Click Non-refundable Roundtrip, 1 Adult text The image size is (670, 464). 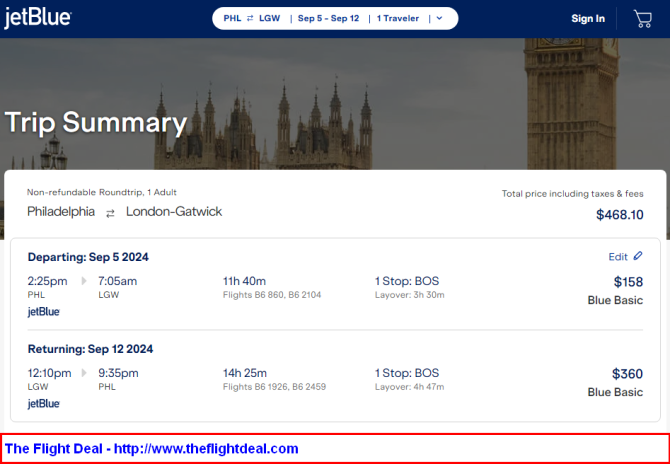point(102,192)
